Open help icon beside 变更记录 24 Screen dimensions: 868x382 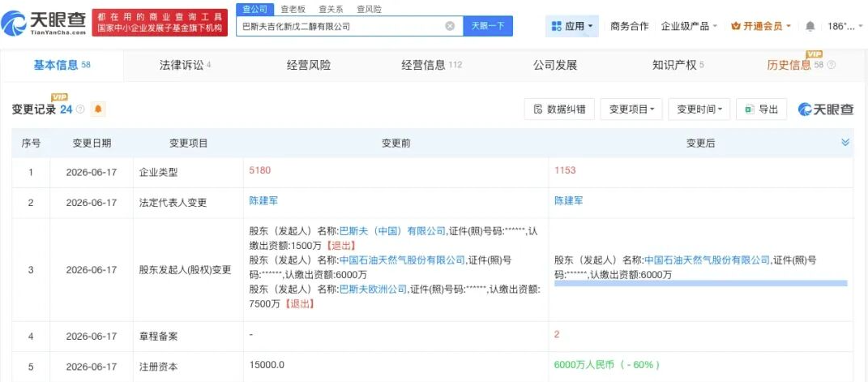80,109
